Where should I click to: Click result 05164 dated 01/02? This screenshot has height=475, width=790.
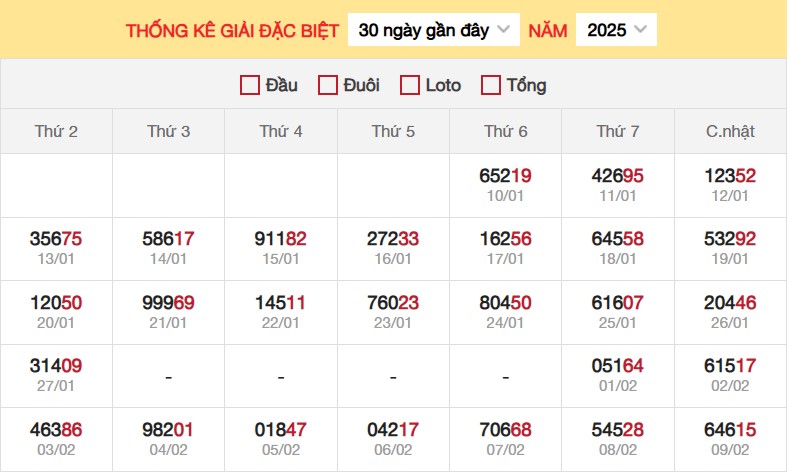point(618,366)
